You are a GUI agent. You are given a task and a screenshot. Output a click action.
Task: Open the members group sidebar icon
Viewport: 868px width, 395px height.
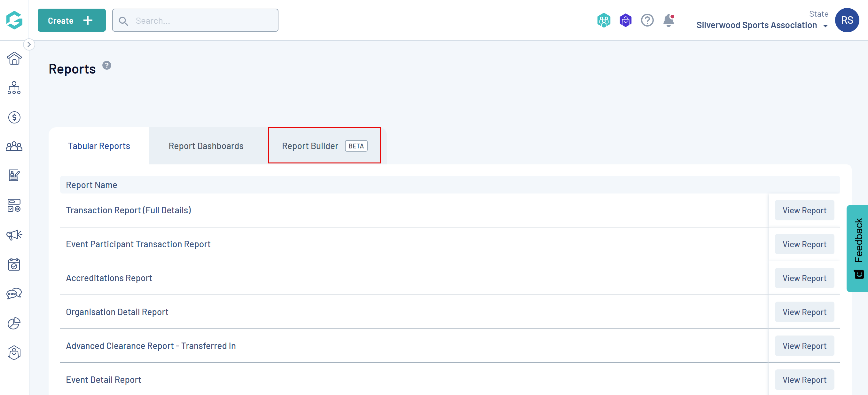(14, 146)
